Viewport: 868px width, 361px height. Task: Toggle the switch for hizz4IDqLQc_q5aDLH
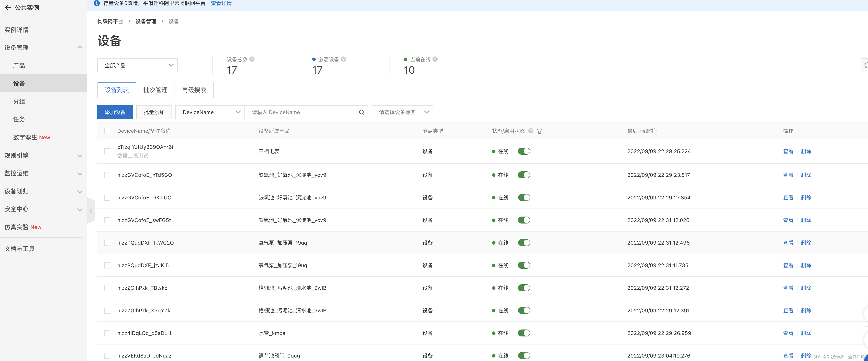click(x=524, y=333)
